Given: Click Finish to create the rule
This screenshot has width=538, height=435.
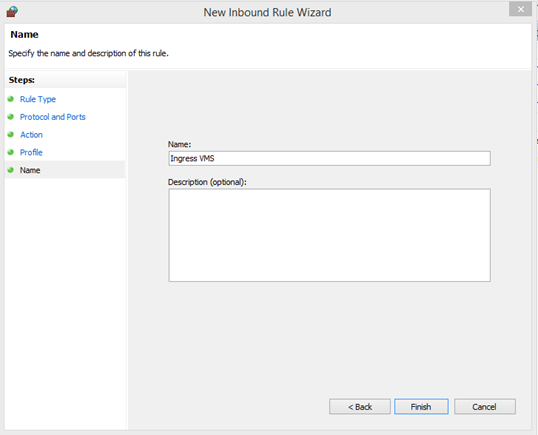Looking at the screenshot, I should pyautogui.click(x=421, y=407).
